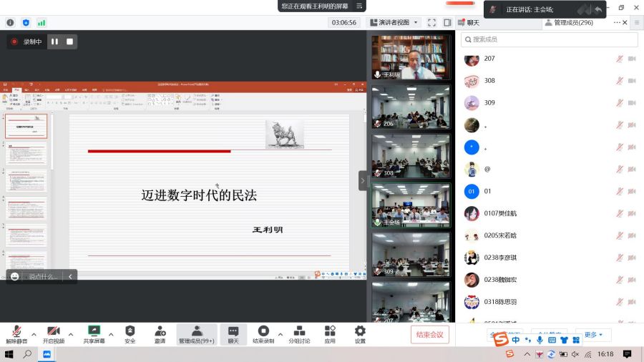Viewport: 644px width, 362px height.
Task: Enter full screen mode icon
Action: [431, 22]
